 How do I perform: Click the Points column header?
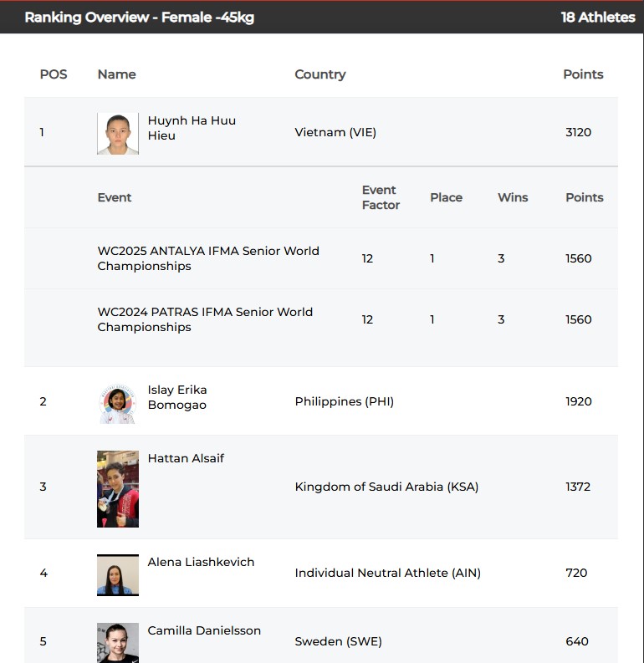click(583, 74)
